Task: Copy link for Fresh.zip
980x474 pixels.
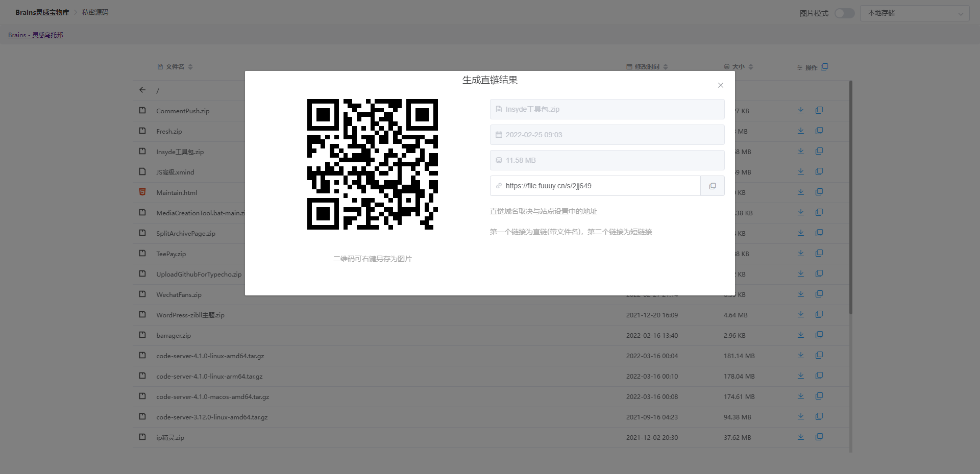Action: (x=819, y=131)
